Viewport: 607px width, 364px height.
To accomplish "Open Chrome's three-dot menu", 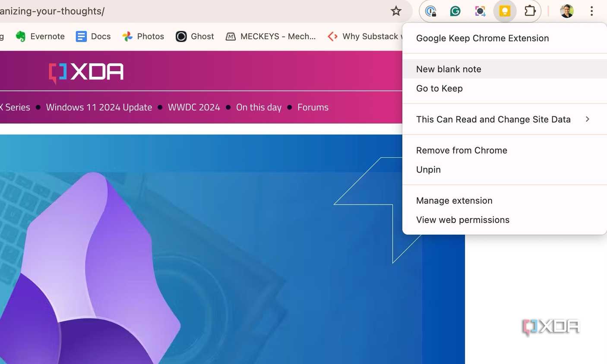I will point(591,11).
